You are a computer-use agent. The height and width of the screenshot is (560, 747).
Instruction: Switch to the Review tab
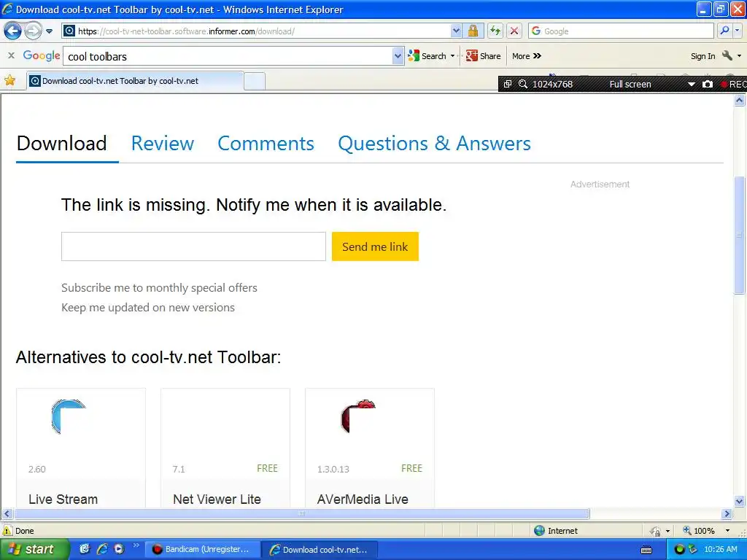163,144
